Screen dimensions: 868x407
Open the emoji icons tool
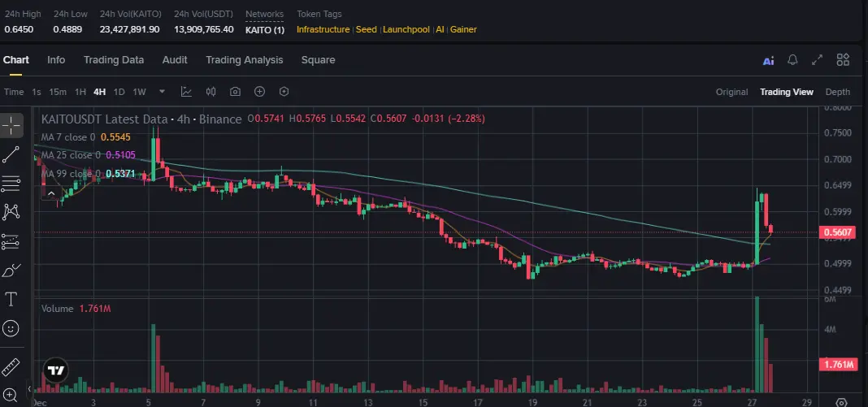[11, 328]
